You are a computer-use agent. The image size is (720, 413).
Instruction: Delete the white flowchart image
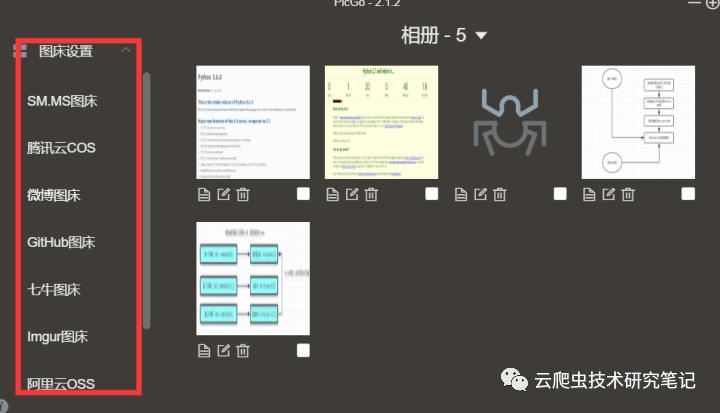tap(628, 194)
